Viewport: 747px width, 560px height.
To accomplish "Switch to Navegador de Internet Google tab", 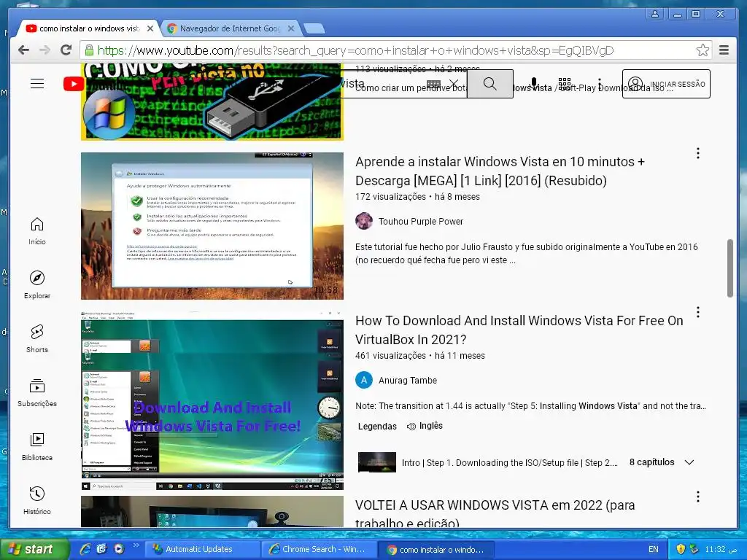I will [230, 28].
